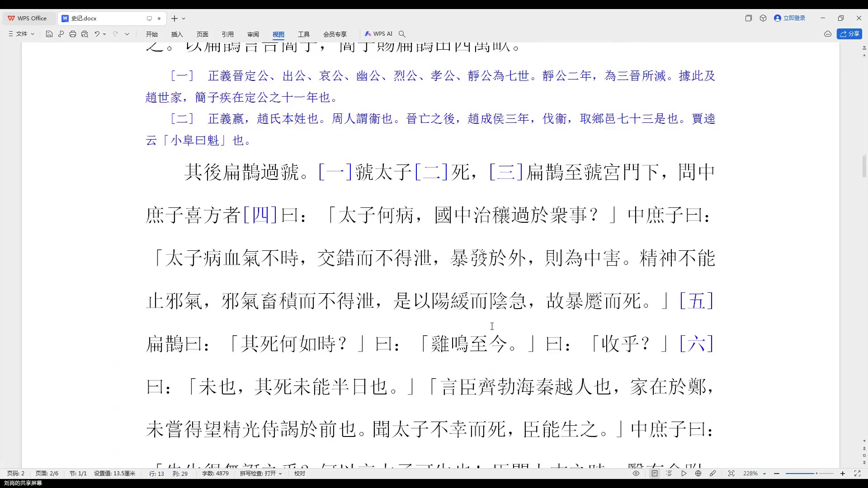The width and height of the screenshot is (868, 488).
Task: Click 页码: 2 in the status bar
Action: point(16,474)
